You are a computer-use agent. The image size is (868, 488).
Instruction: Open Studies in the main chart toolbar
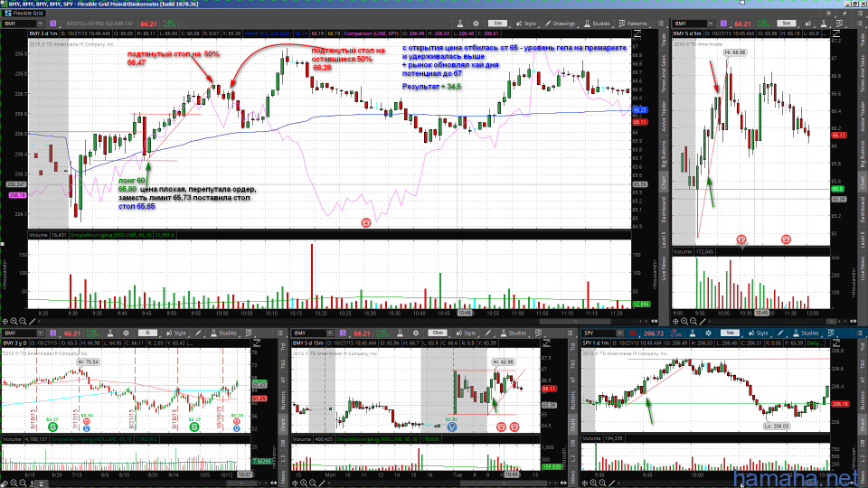pos(598,23)
